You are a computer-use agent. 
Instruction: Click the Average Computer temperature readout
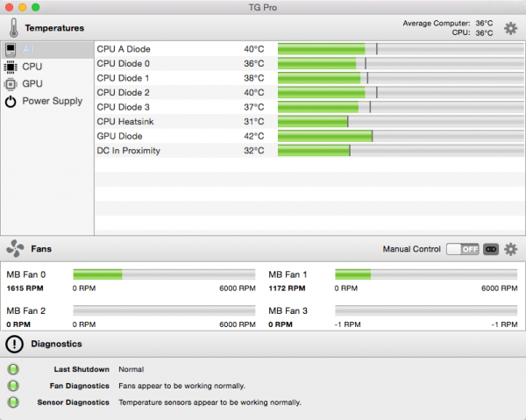pyautogui.click(x=448, y=23)
